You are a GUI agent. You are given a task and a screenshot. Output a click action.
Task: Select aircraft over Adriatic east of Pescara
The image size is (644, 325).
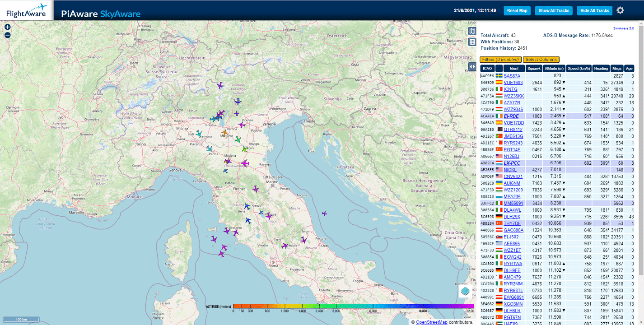(x=324, y=214)
